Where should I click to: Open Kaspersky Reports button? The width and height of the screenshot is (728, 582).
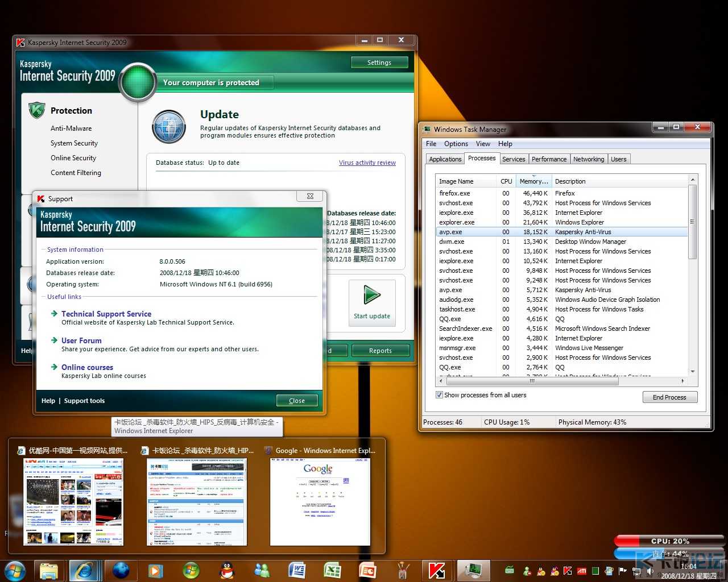point(380,351)
